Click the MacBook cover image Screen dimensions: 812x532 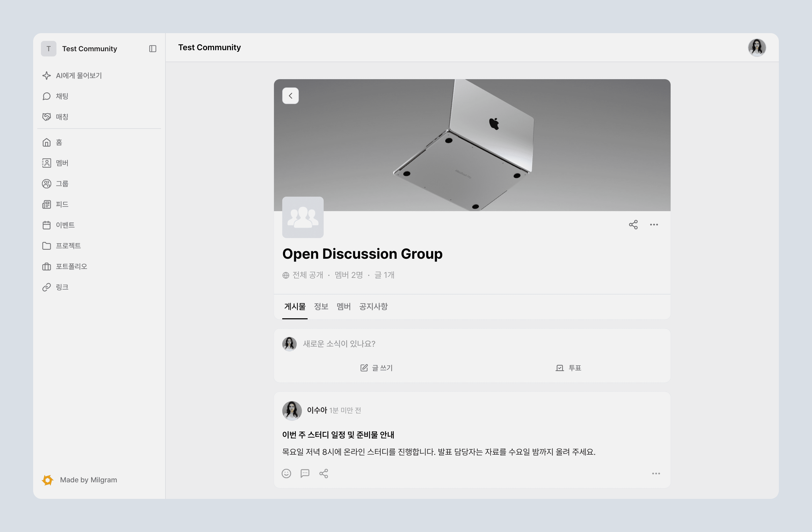click(472, 145)
